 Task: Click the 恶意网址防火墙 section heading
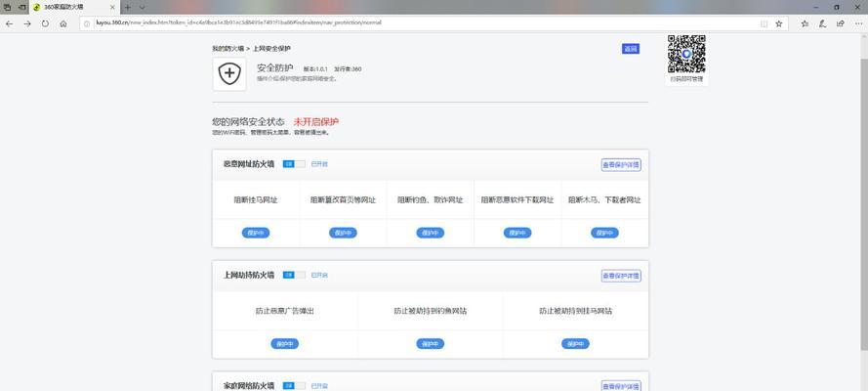coord(249,164)
